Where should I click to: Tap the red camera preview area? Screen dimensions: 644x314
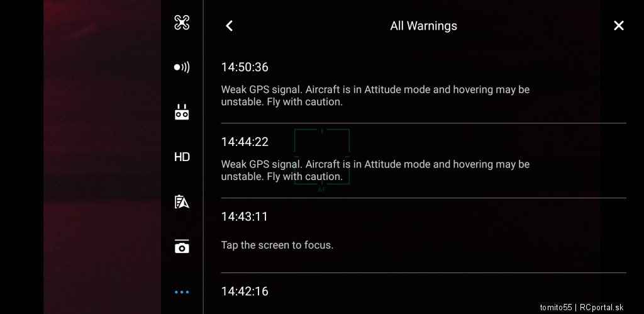point(103,157)
